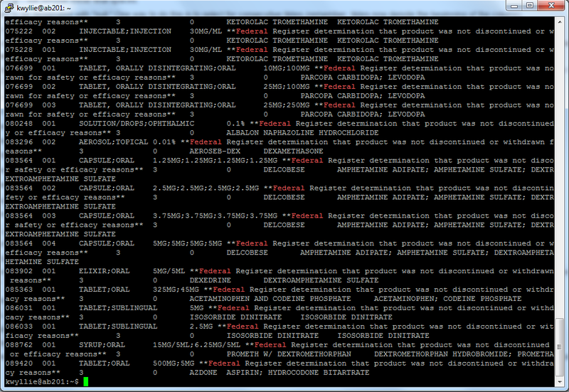Select application number 085363
The height and width of the screenshot is (392, 569).
point(19,290)
